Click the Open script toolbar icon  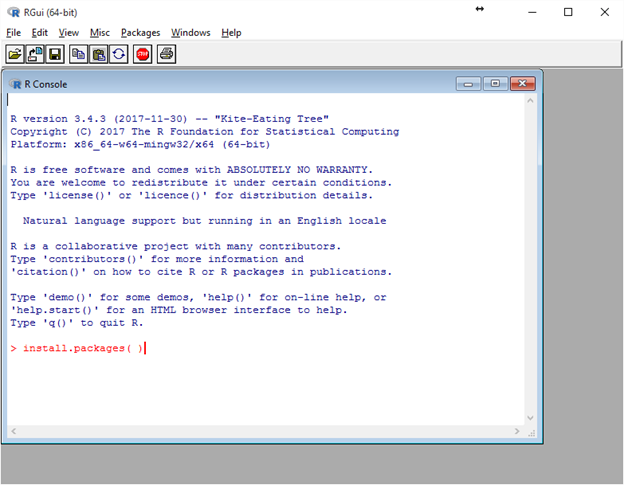[15, 54]
